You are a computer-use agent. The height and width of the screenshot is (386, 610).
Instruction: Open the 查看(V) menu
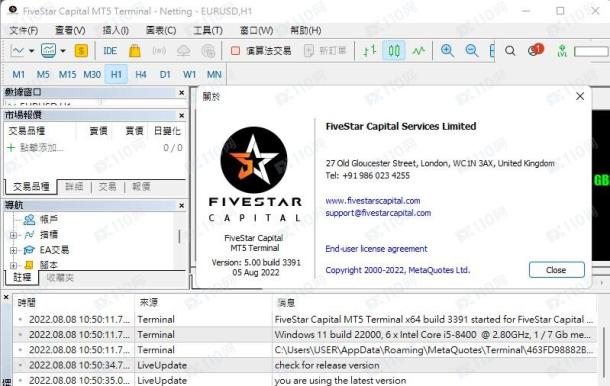pyautogui.click(x=70, y=30)
